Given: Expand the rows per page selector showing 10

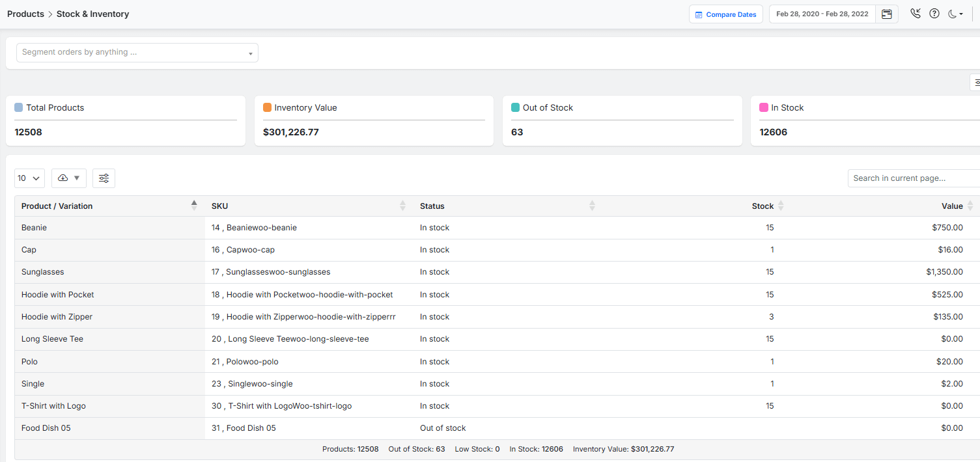Looking at the screenshot, I should [29, 178].
